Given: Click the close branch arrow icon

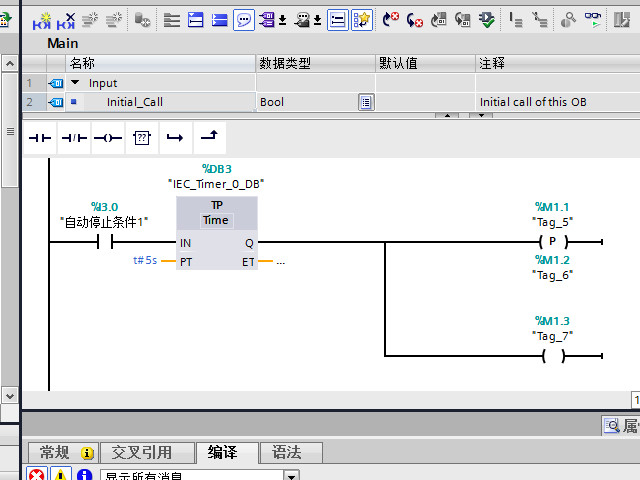Looking at the screenshot, I should 209,137.
